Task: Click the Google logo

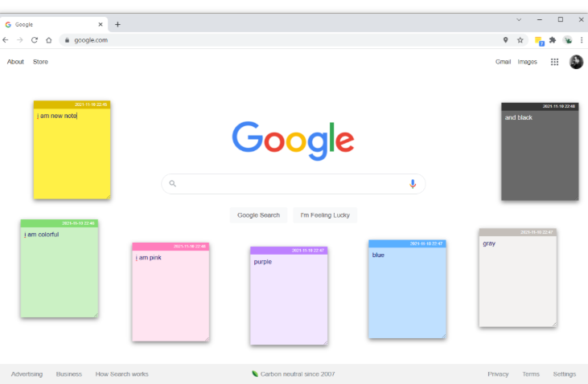Action: coord(294,141)
